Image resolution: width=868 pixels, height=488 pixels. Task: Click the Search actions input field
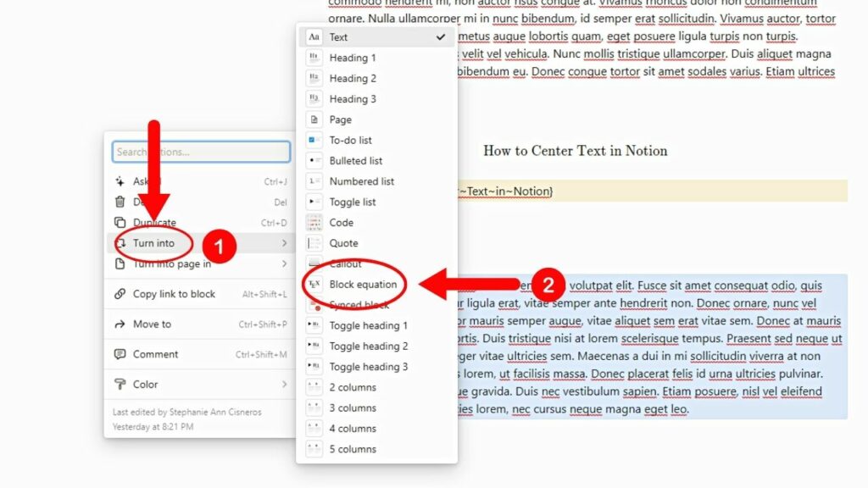click(200, 151)
